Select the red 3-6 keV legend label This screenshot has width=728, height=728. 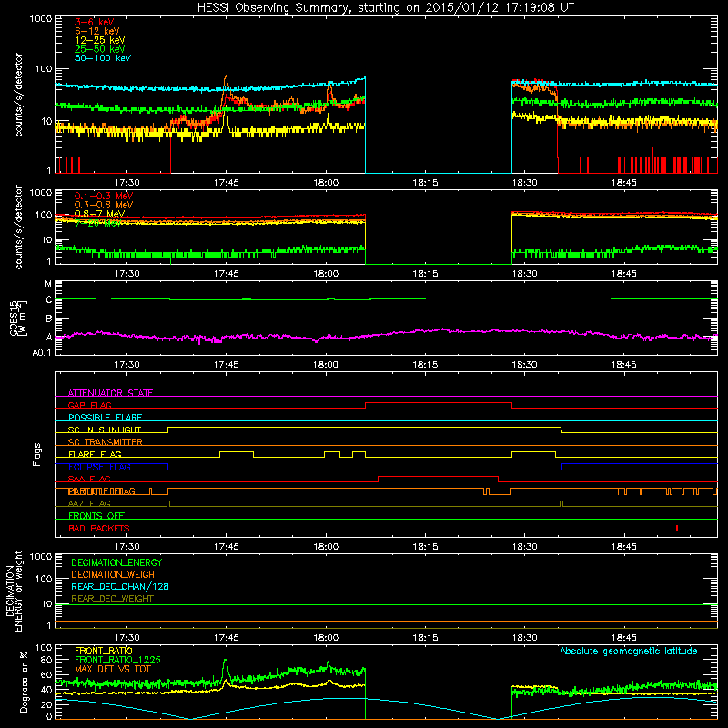click(95, 22)
